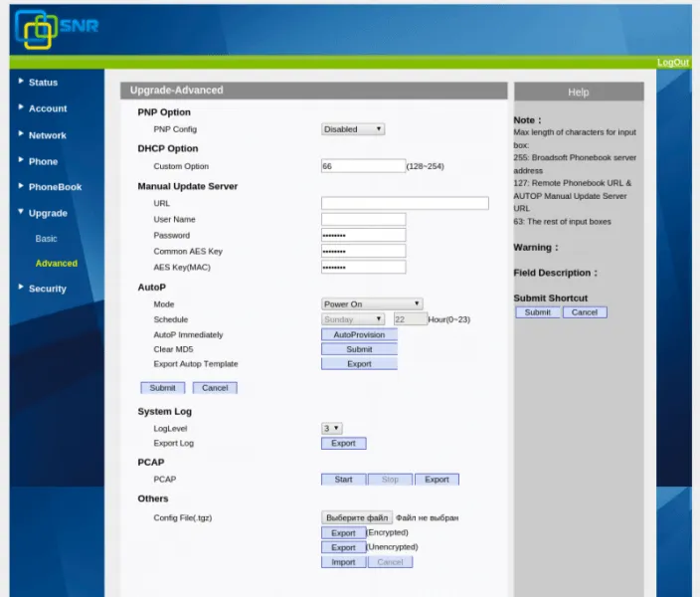This screenshot has height=597, width=700.
Task: Click Submit under Submit Shortcut
Action: point(538,312)
